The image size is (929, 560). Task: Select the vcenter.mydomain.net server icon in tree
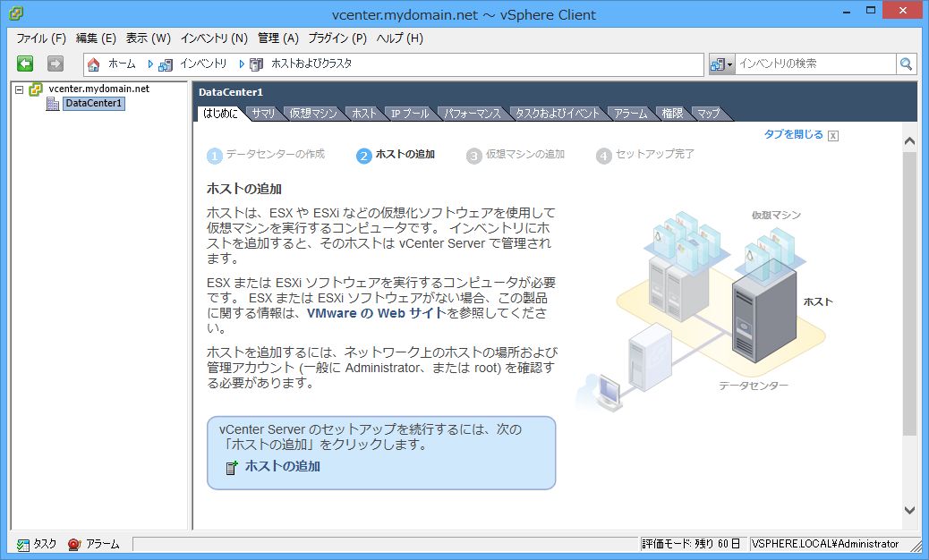[36, 89]
